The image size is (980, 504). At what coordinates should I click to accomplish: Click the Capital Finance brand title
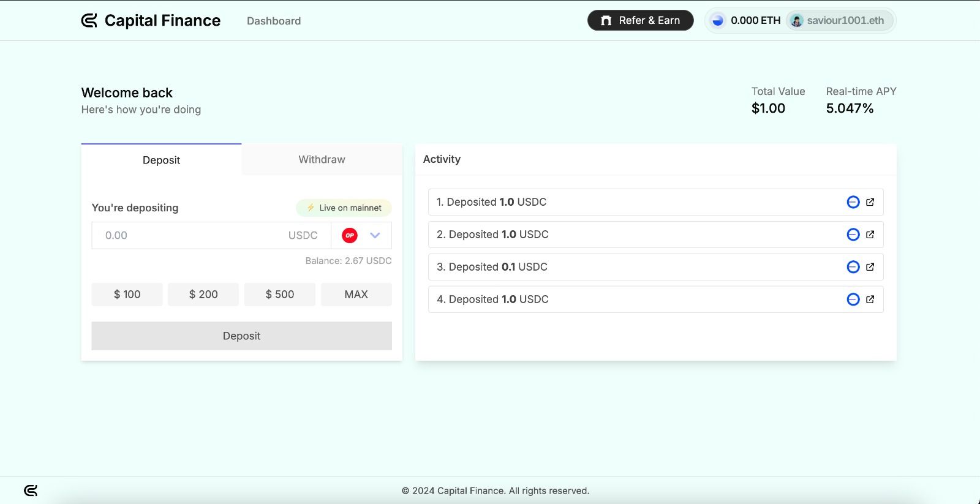tap(163, 21)
